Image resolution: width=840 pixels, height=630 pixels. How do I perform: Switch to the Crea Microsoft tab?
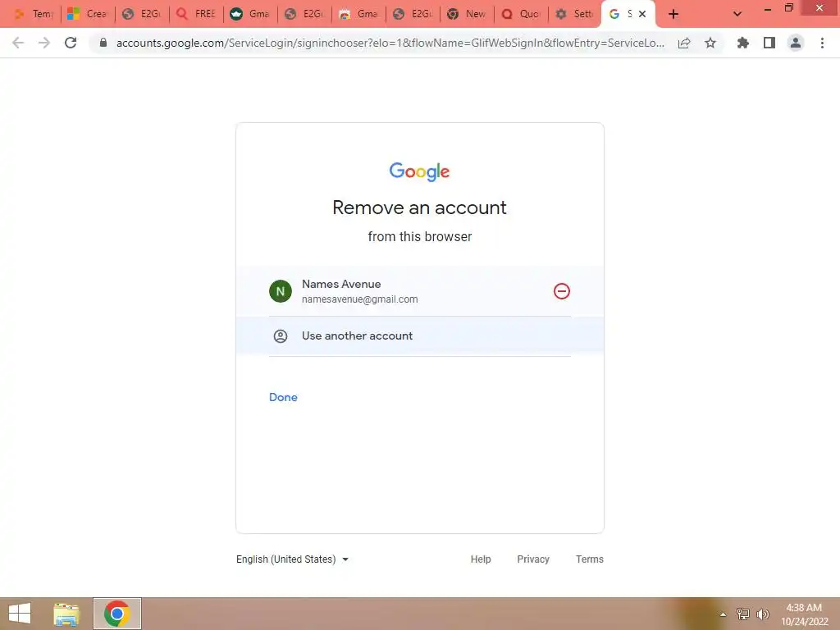(x=87, y=14)
